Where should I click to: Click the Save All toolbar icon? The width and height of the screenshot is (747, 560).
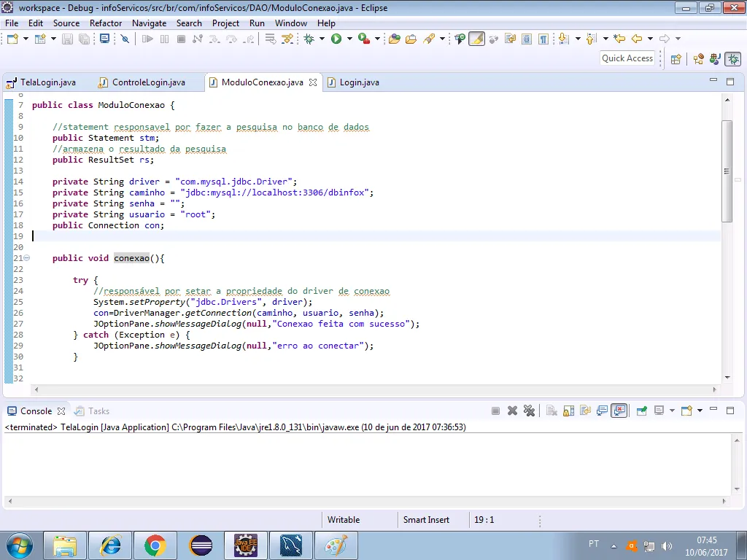tap(84, 39)
